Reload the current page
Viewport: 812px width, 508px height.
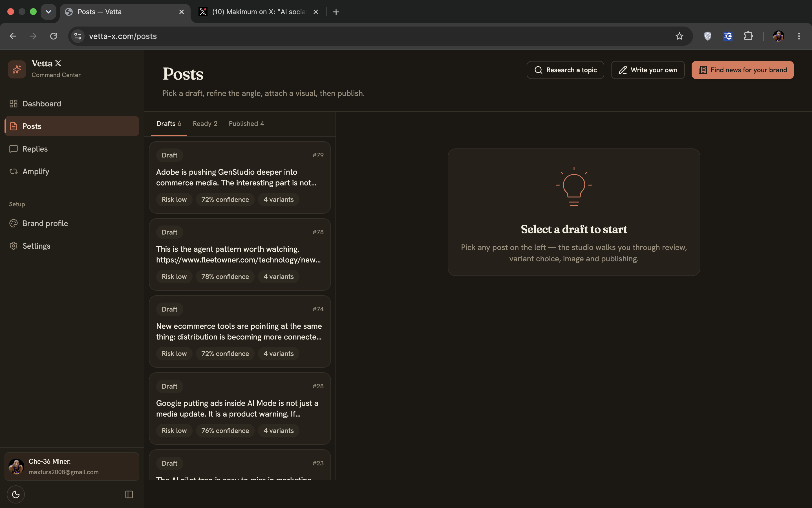54,36
